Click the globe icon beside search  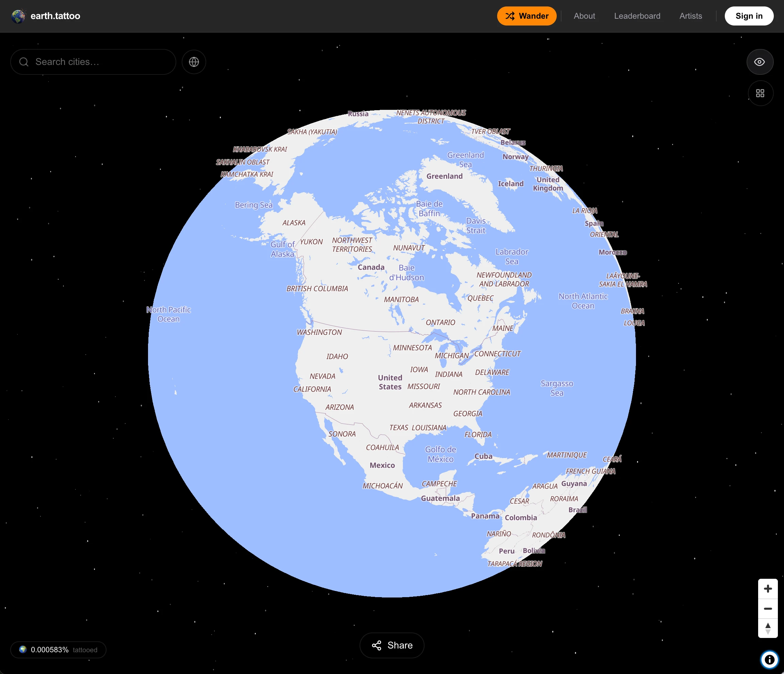194,62
